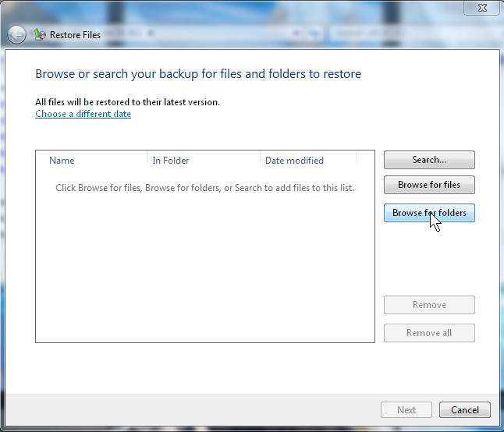Click inside the empty file list area
The image size is (504, 432).
coord(204,265)
